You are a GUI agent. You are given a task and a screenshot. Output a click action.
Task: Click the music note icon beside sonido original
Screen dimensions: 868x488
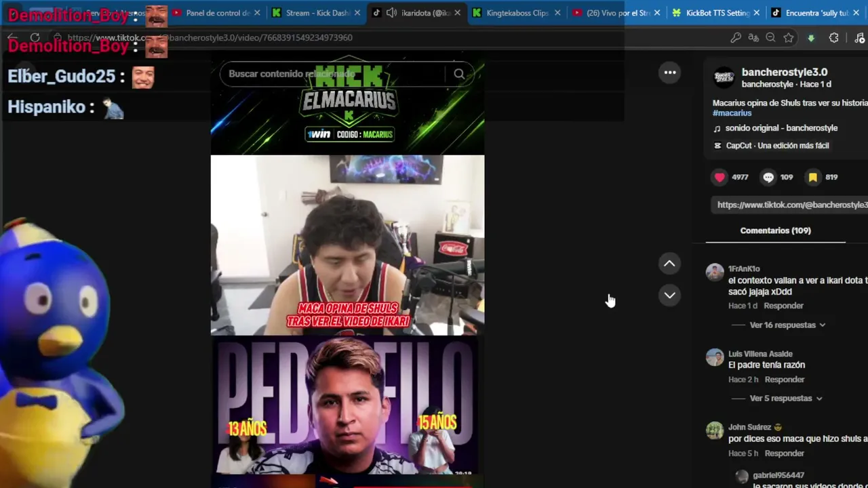717,128
